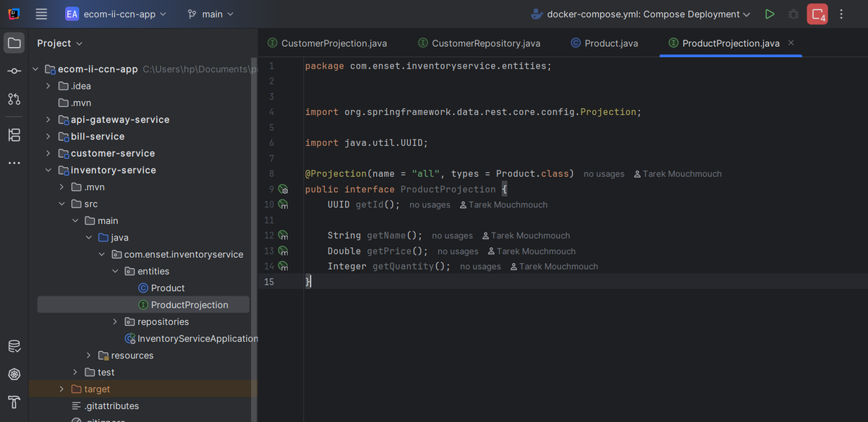Open the Pull Requests tool window

click(14, 98)
